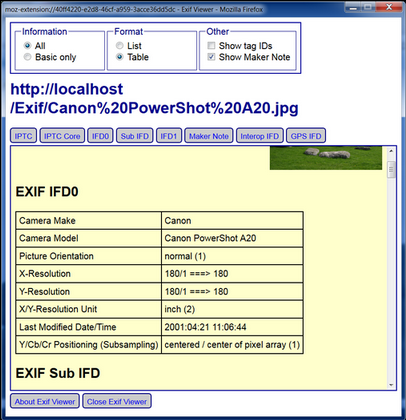Close the Firefox window via X button

pos(389,7)
